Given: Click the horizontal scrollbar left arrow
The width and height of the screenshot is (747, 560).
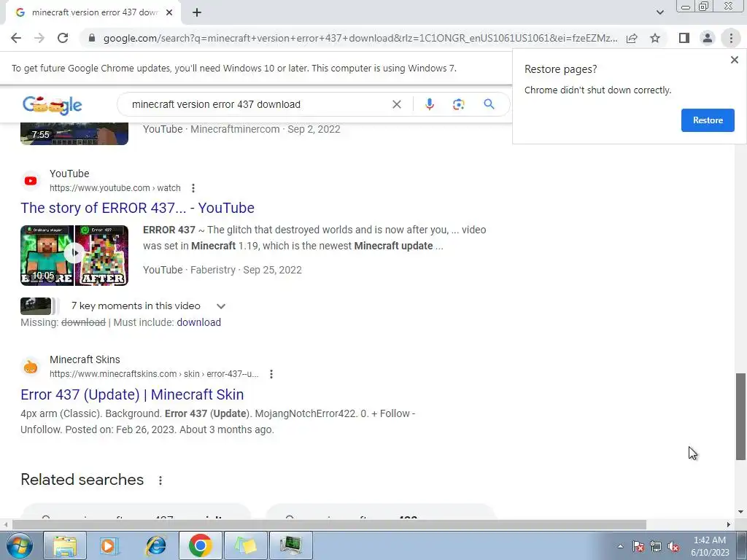Looking at the screenshot, I should [6, 525].
